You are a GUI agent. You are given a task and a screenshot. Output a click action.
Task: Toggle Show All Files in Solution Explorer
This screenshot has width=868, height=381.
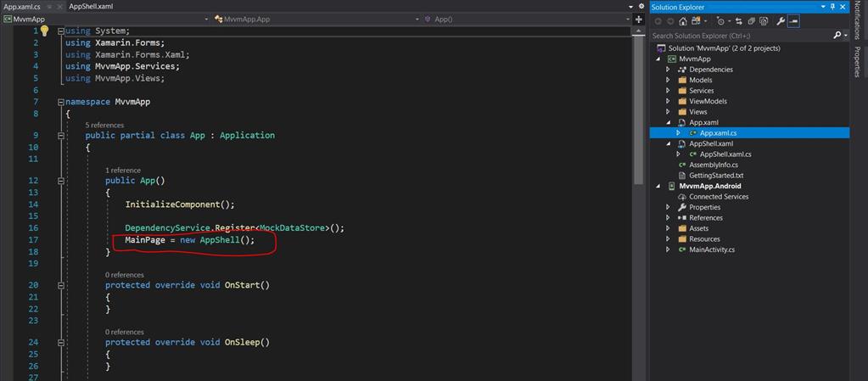(764, 21)
